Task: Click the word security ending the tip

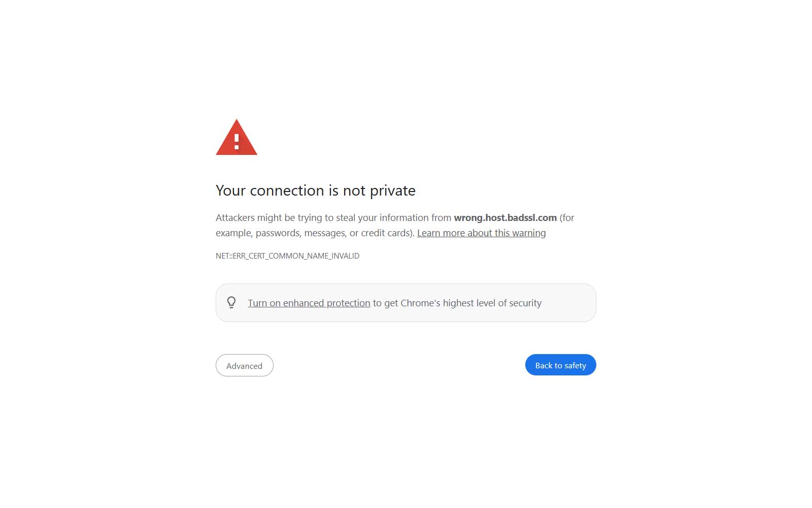Action: click(525, 303)
